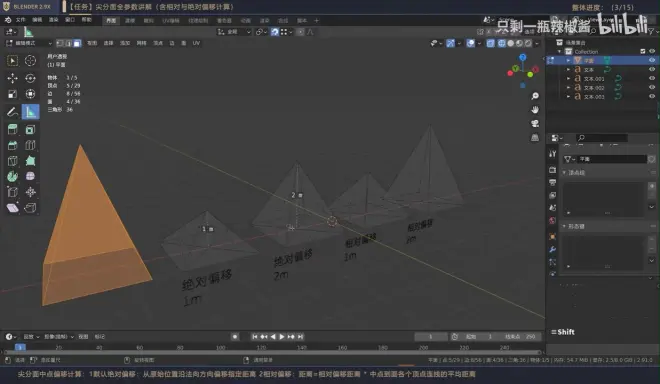Viewport: 660px width, 384px height.
Task: Select the Rip Region tool
Action: point(30,208)
